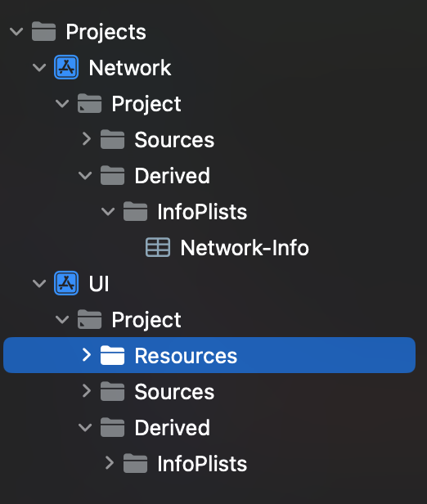The image size is (427, 504).
Task: Collapse the UI project chevron
Action: pyautogui.click(x=39, y=283)
